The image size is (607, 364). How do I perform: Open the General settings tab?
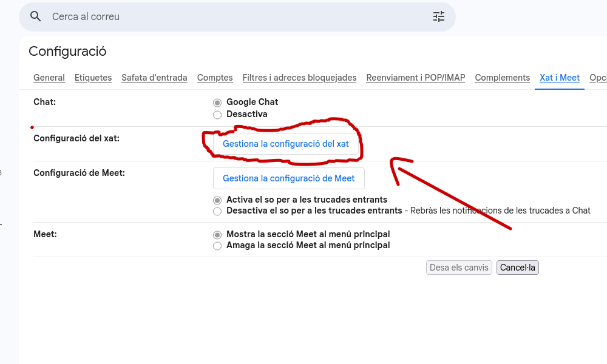49,78
